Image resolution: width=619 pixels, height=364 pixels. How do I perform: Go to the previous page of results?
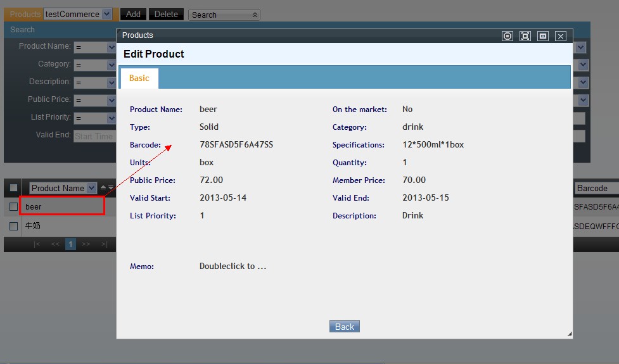coord(55,244)
